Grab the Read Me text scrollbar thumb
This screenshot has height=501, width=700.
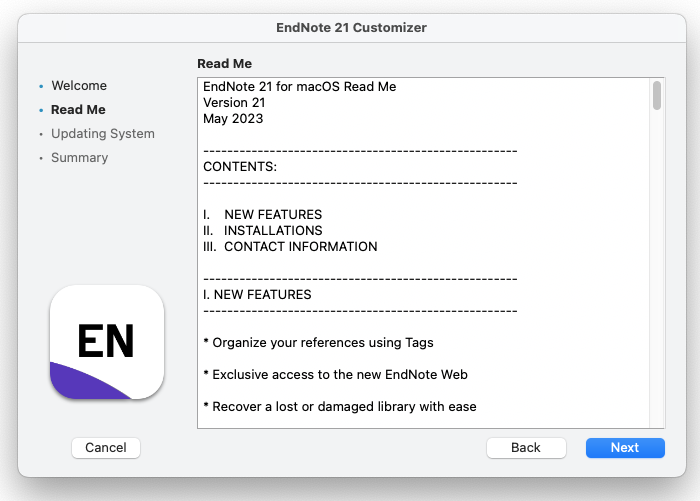click(657, 96)
